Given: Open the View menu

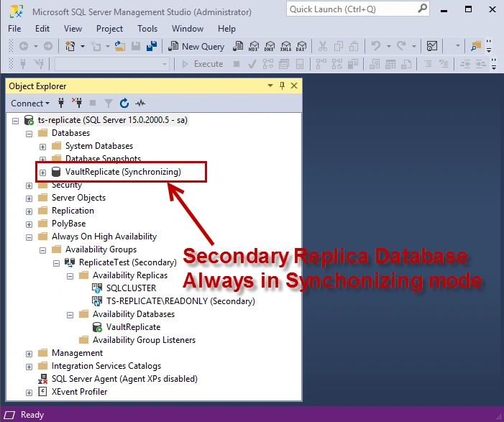Looking at the screenshot, I should [73, 29].
